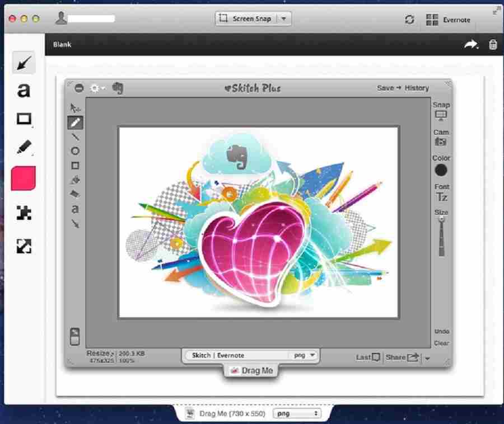Select the Skitch Plus circle tool
504x424 pixels.
click(75, 151)
